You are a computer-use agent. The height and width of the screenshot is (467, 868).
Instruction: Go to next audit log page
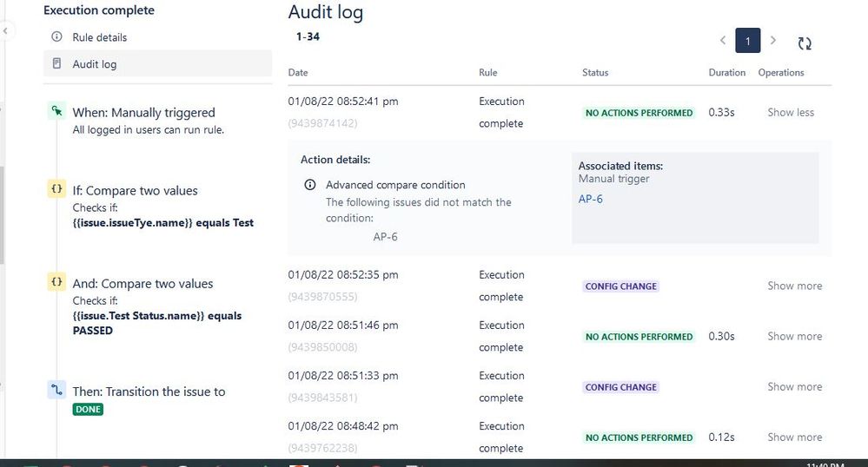(x=772, y=41)
